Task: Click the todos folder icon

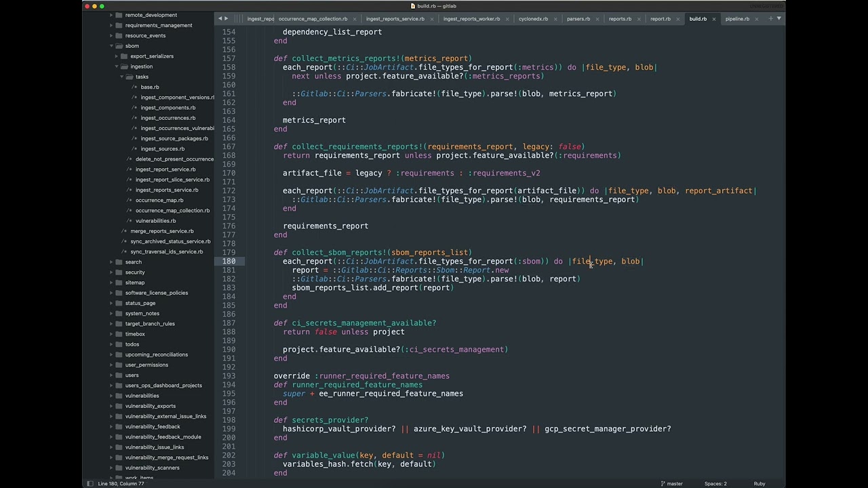Action: tap(119, 344)
